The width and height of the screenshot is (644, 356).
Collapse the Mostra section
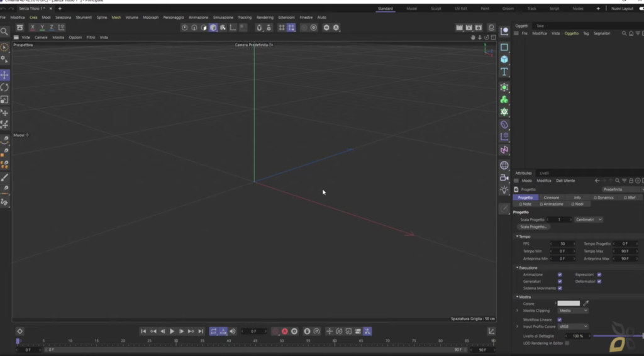[517, 297]
